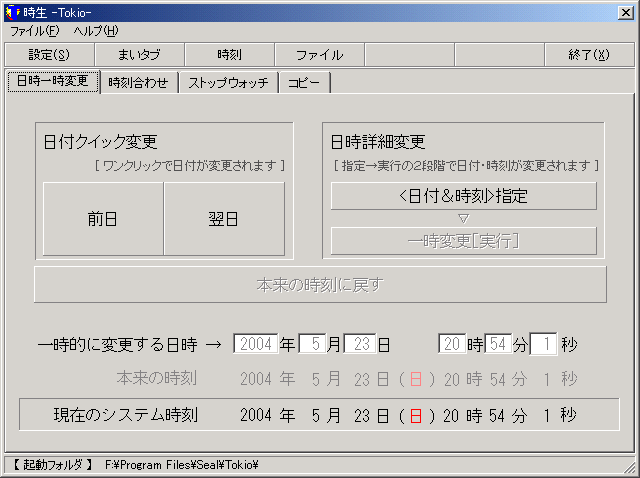
Task: Click the hour field showing 20
Action: click(x=452, y=344)
